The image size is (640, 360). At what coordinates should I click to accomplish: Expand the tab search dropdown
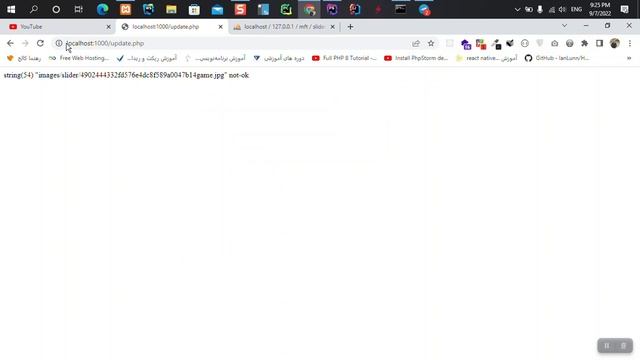564,25
